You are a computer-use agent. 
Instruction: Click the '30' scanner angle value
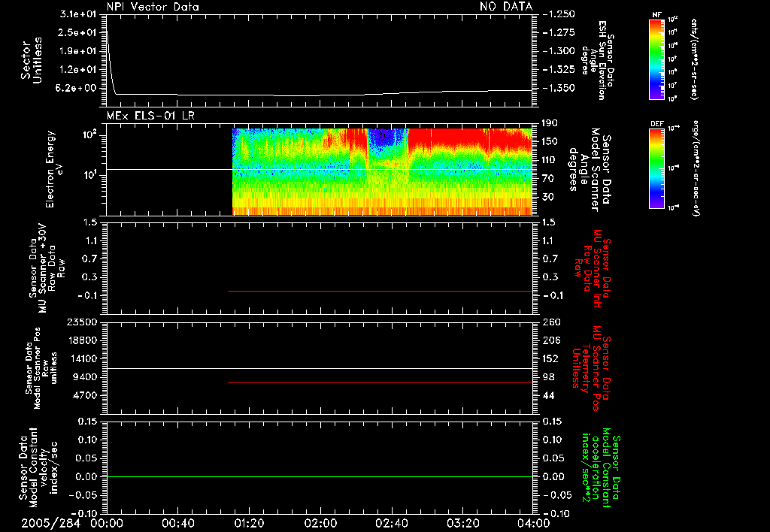click(547, 197)
